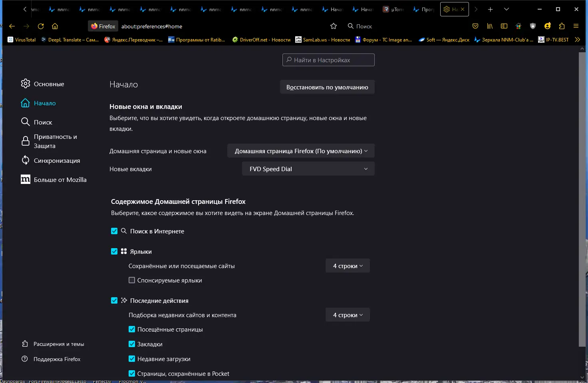Enable the "Спонсируемые ярлыки" checkbox
This screenshot has height=383, width=588.
pos(132,280)
